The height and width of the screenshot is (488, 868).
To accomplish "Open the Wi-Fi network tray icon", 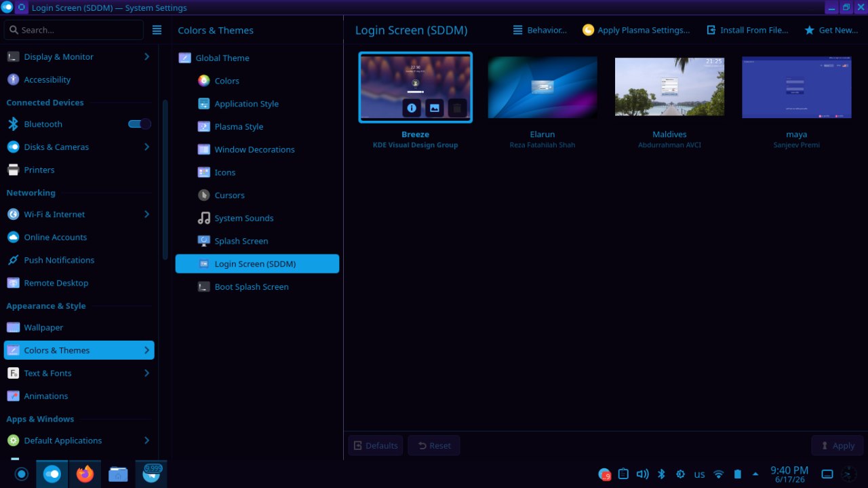I will [719, 474].
